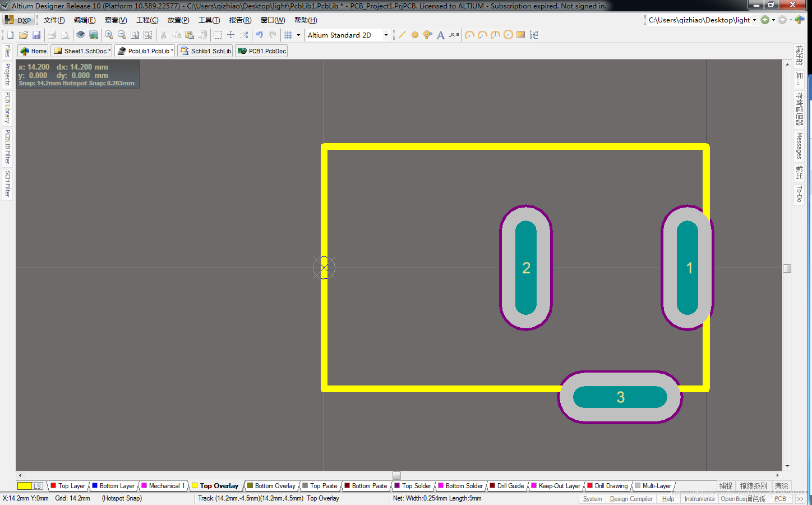Select the Place String text tool
This screenshot has height=505, width=812.
[x=441, y=35]
